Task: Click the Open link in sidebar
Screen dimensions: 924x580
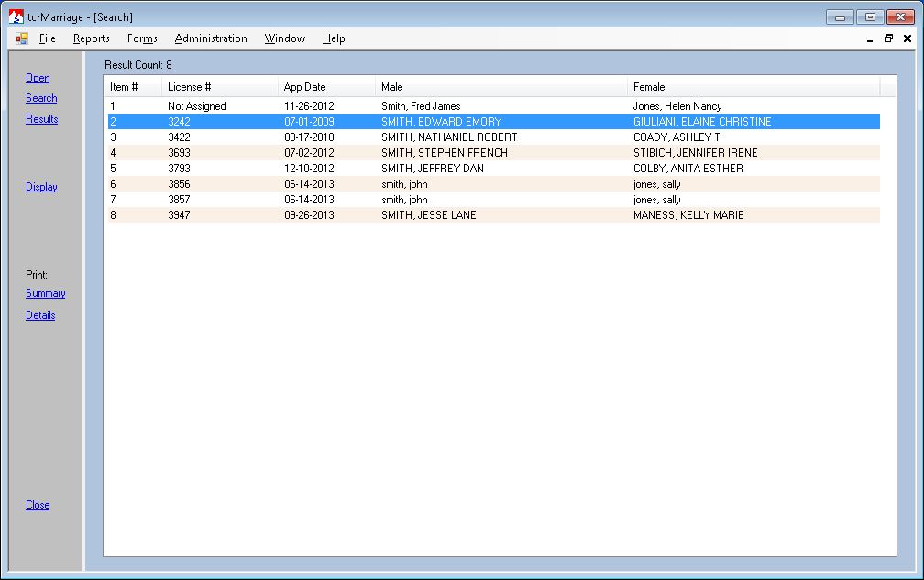Action: coord(38,78)
